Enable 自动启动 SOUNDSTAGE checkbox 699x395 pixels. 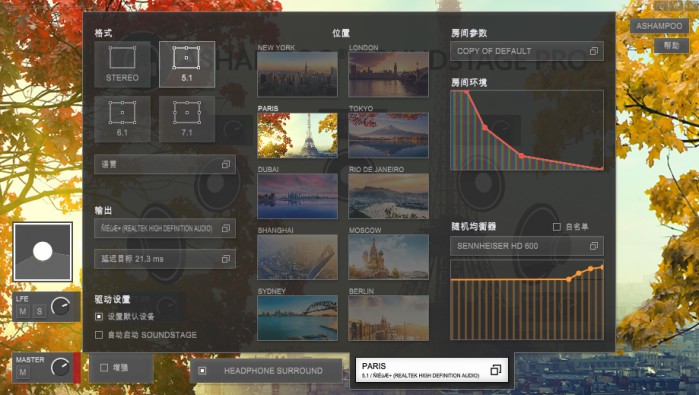click(x=99, y=335)
